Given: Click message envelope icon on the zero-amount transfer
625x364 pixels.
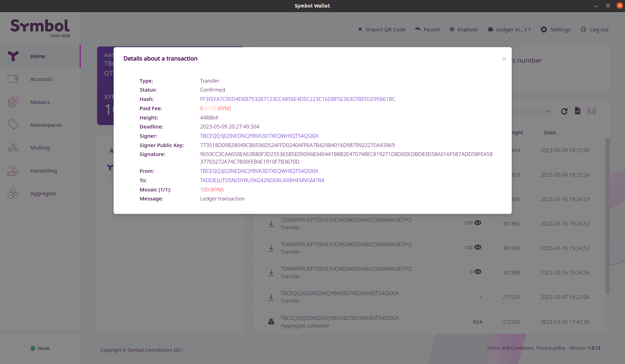Looking at the screenshot, I should coord(478,272).
